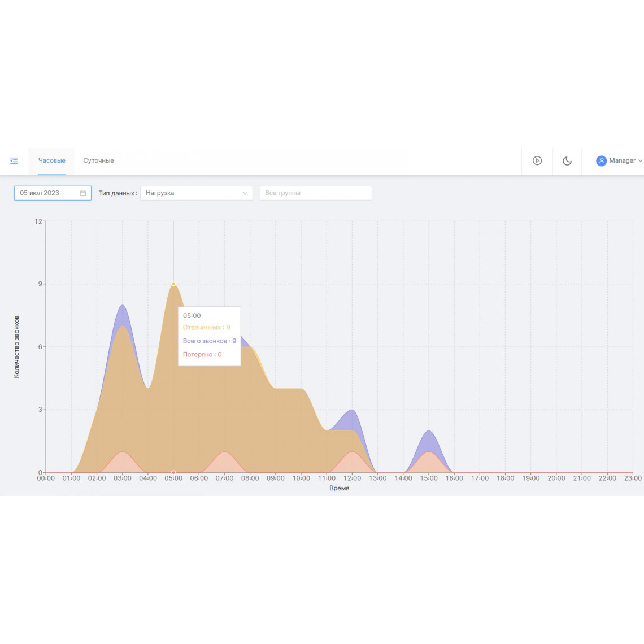The image size is (644, 644).
Task: Click 'Потеряно : 0' in tooltip
Action: 202,354
